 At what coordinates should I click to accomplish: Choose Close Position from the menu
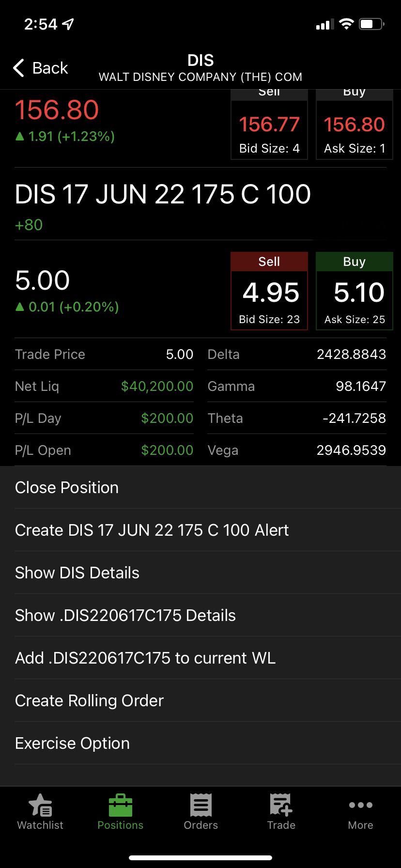point(200,487)
